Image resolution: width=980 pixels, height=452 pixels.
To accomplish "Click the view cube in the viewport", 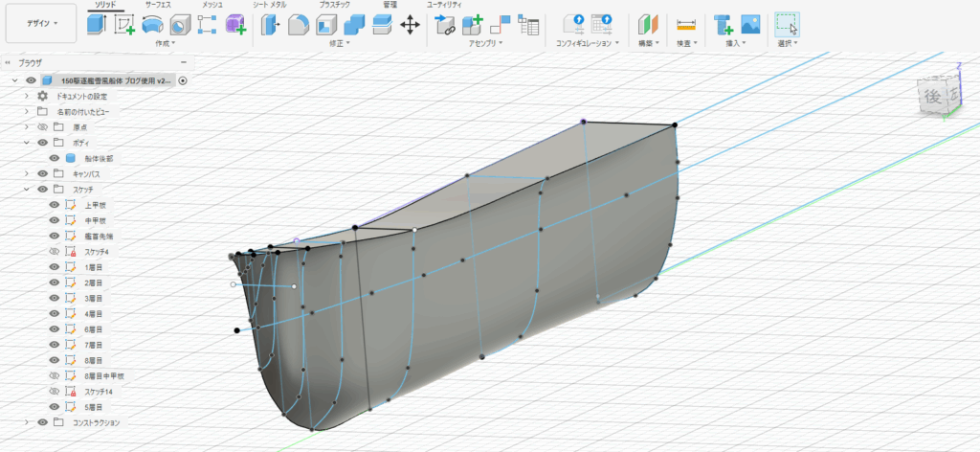I will (933, 96).
